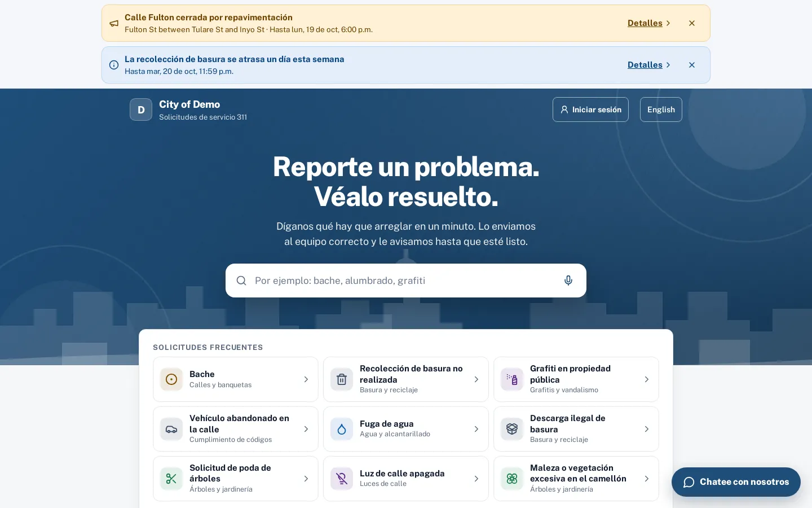
Task: Click the City of Demo 'D' logo
Action: pos(141,110)
